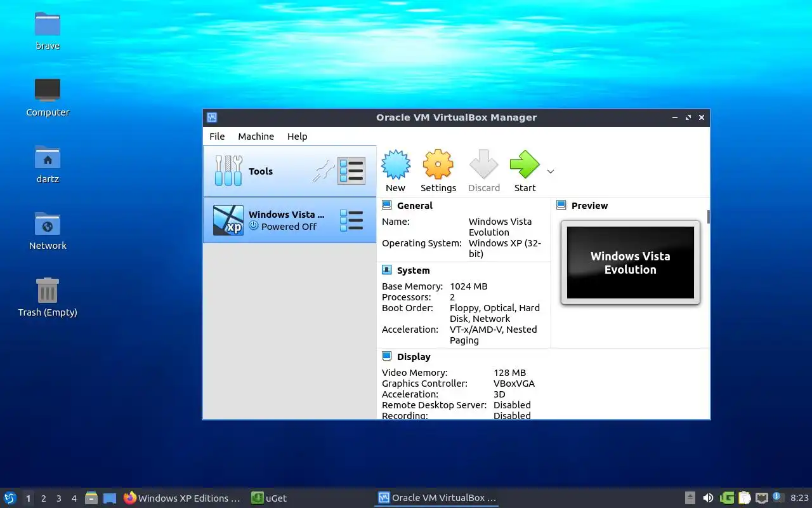812x508 pixels.
Task: Start the VM with the green arrow
Action: 525,165
